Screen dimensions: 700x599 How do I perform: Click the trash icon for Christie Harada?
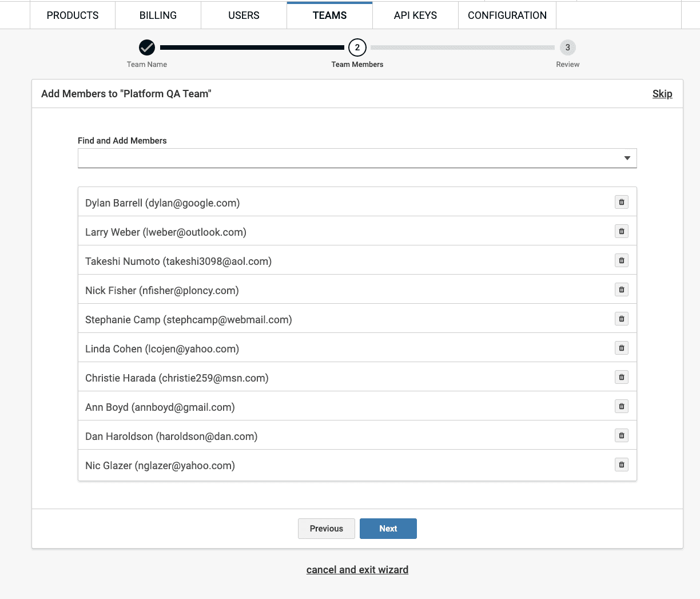pos(621,377)
